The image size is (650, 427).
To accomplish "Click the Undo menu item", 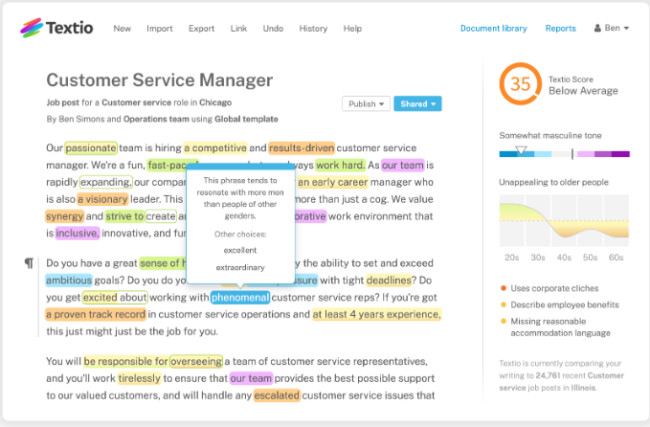I will [x=272, y=28].
